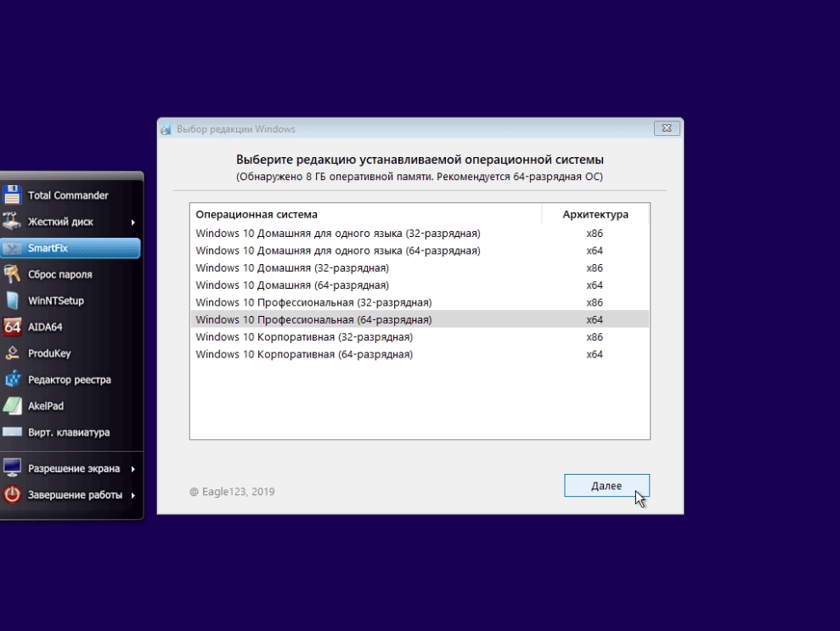Select Windows 10 Домашняя для одного языка (32-разрядная)
The image size is (840, 631).
[420, 233]
